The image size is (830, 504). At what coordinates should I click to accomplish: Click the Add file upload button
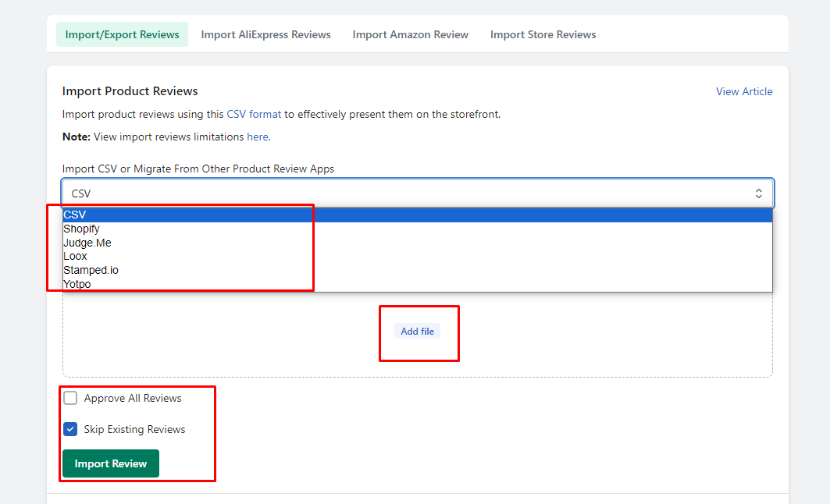pos(417,331)
